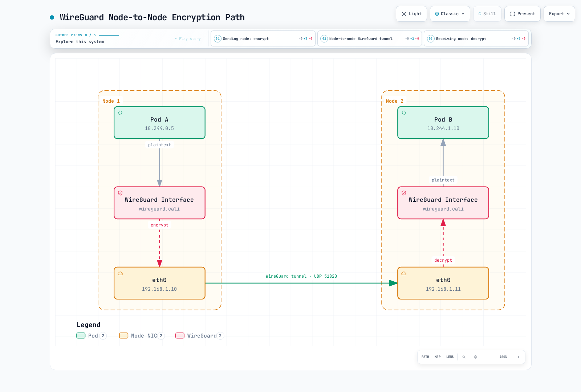This screenshot has height=392, width=581.
Task: Select eth0 192.168.1.10 node
Action: [x=159, y=283]
